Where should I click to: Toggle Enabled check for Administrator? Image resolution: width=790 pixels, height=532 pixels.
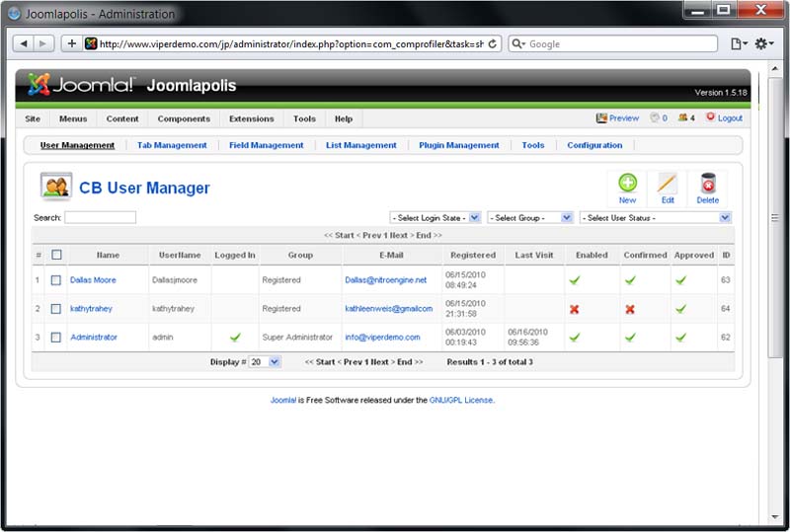[x=575, y=337]
